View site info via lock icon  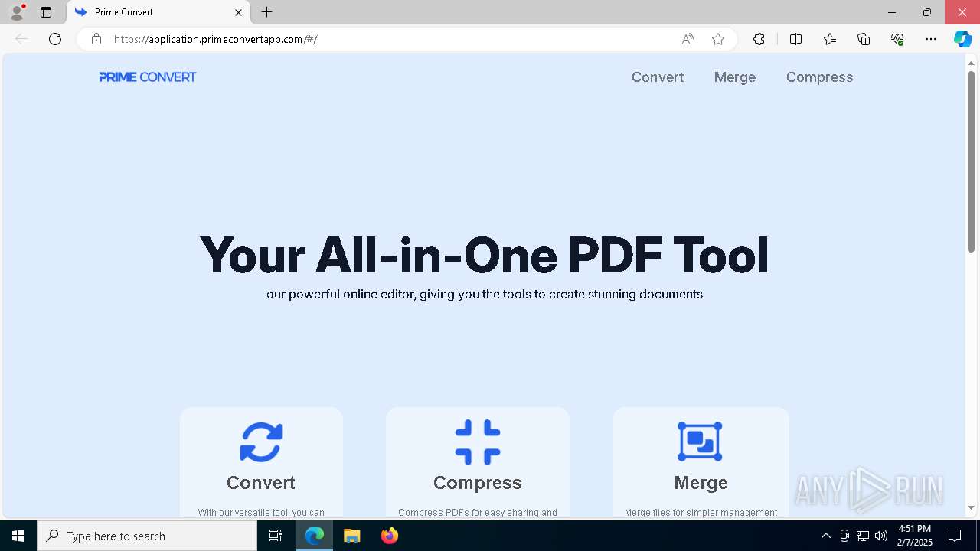(96, 39)
